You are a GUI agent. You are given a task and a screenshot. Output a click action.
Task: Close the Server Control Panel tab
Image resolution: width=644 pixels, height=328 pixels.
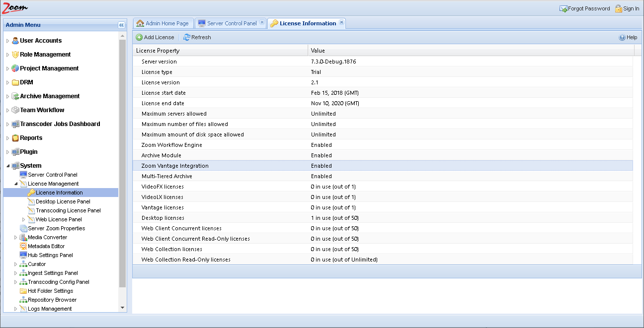click(x=262, y=22)
